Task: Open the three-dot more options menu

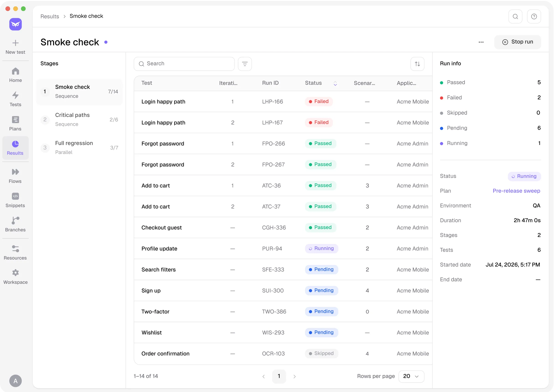Action: [481, 42]
